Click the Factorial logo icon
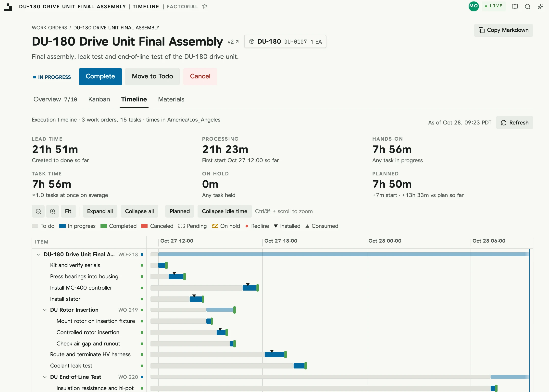This screenshot has width=549, height=392. [8, 7]
